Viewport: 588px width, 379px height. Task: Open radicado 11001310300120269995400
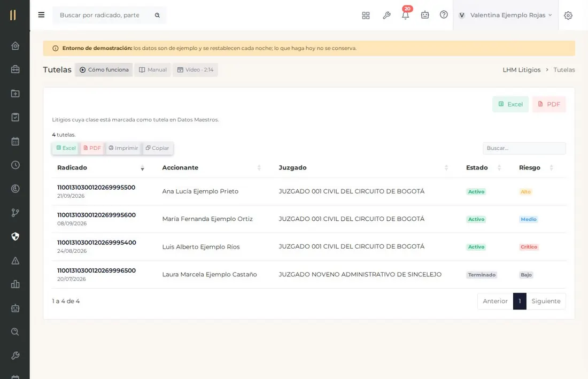(x=96, y=243)
